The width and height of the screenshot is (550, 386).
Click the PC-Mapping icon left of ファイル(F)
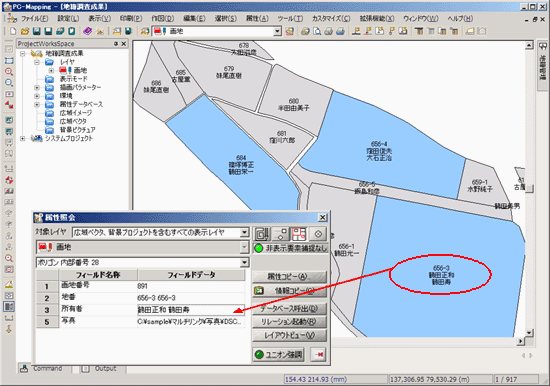12,18
